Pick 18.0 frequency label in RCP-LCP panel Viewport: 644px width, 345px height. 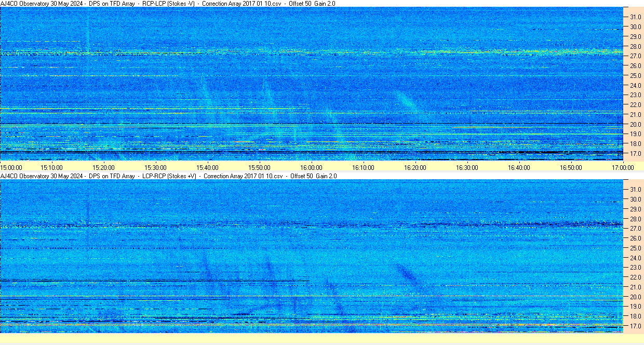pyautogui.click(x=636, y=144)
